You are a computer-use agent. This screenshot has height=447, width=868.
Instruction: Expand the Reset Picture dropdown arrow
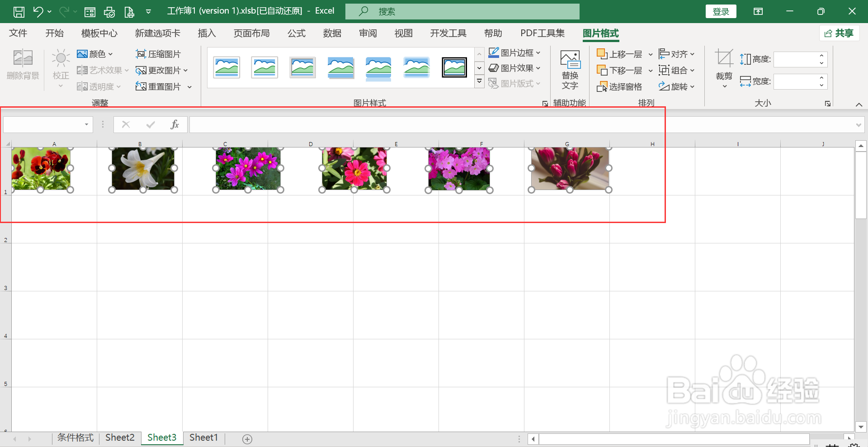189,86
